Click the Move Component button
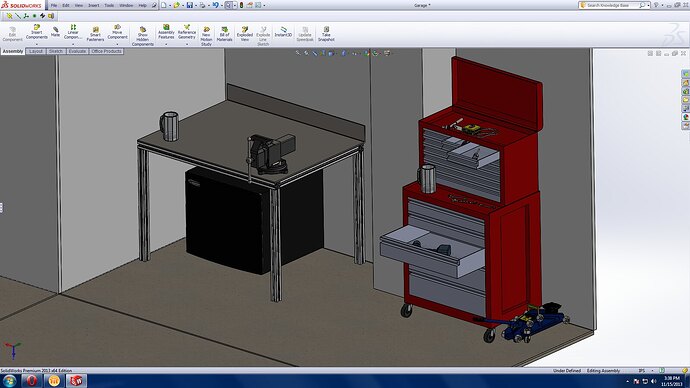 point(117,34)
